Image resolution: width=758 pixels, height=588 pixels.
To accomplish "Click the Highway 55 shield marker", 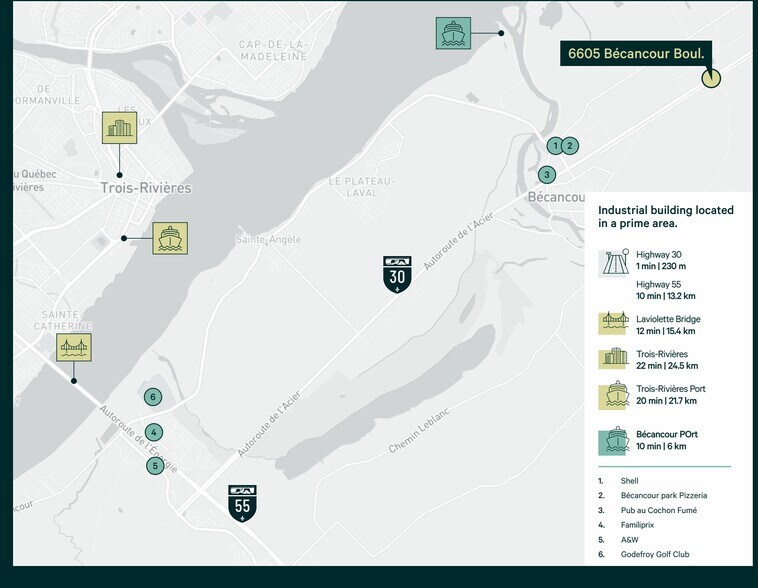I will [243, 504].
